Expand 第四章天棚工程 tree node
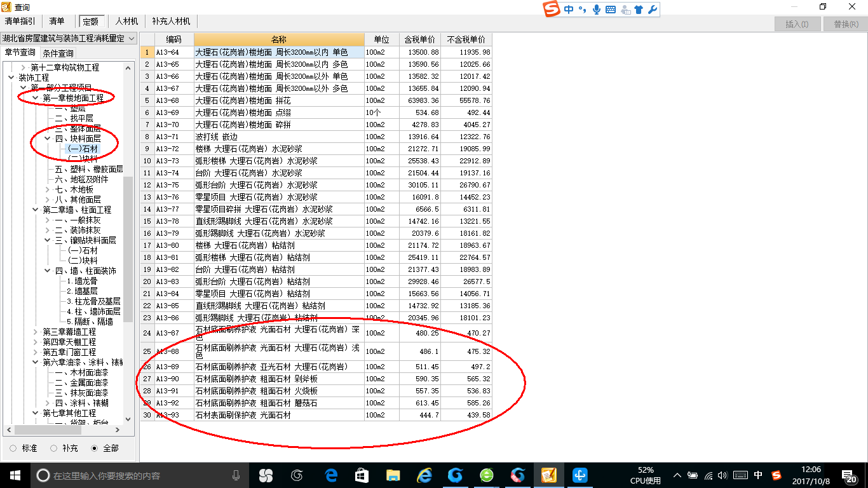 [36, 342]
